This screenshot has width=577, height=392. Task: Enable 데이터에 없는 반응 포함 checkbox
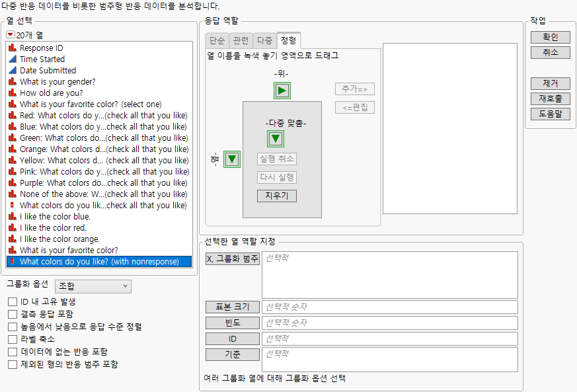click(13, 352)
